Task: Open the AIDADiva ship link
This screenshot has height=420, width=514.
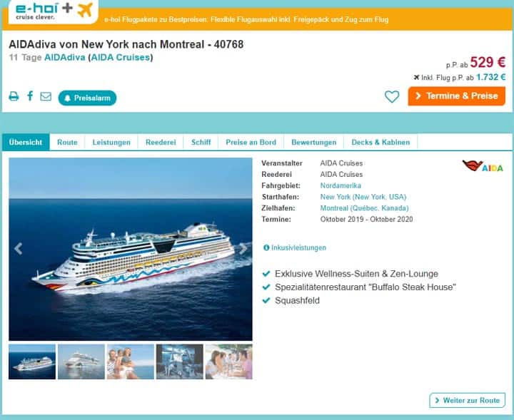Action: [64, 57]
